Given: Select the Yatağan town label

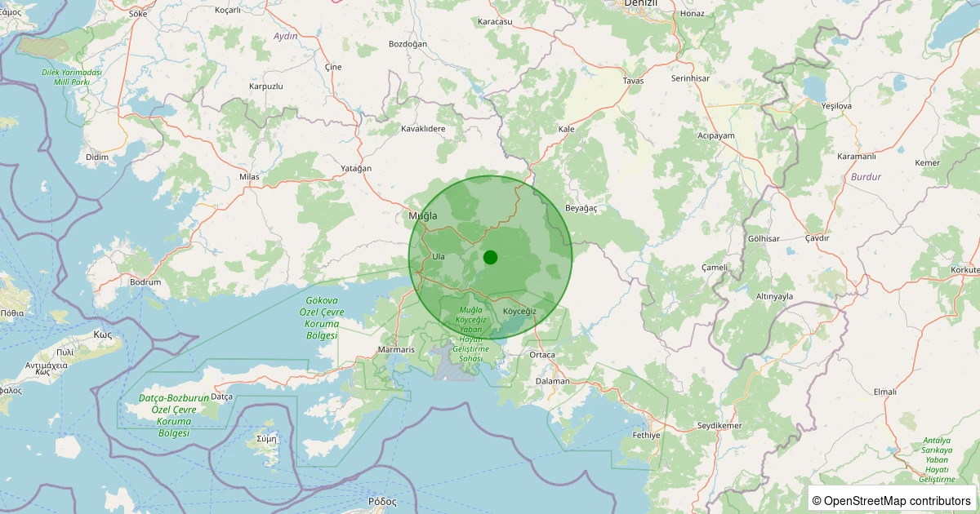Looking at the screenshot, I should pyautogui.click(x=355, y=169).
